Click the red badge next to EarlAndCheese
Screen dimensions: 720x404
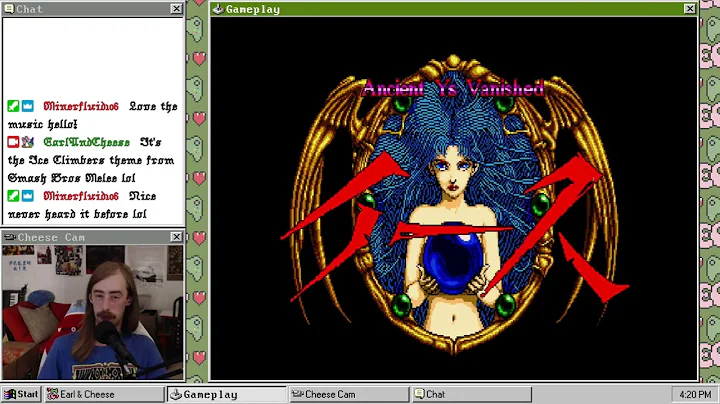pos(13,142)
